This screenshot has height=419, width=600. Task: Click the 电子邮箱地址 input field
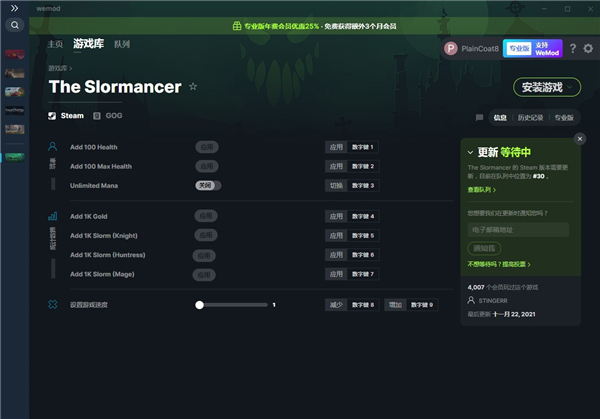(518, 230)
